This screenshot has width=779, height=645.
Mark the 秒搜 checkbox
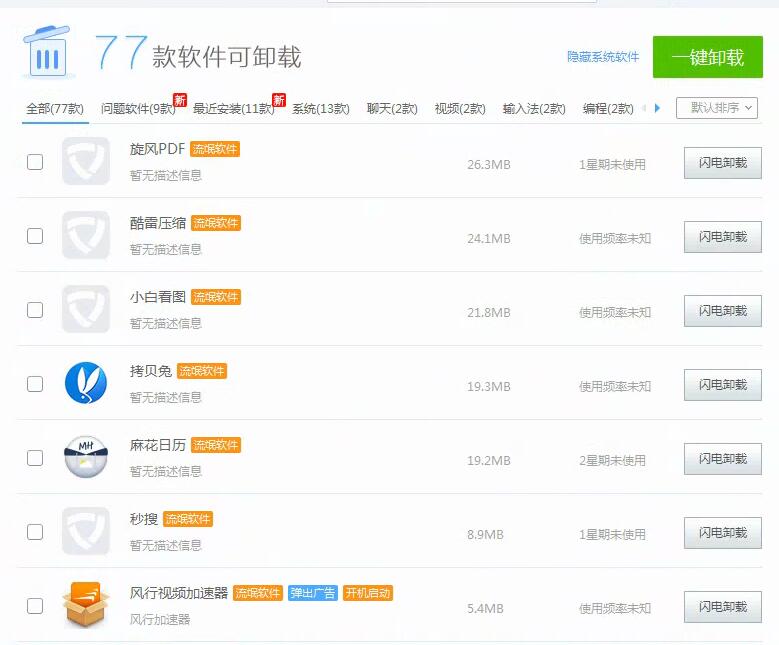(x=35, y=532)
